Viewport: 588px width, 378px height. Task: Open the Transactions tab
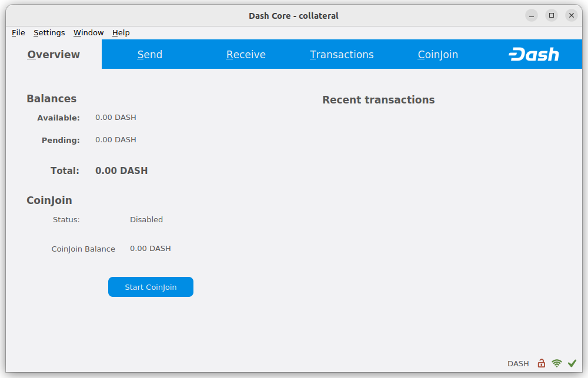click(342, 54)
